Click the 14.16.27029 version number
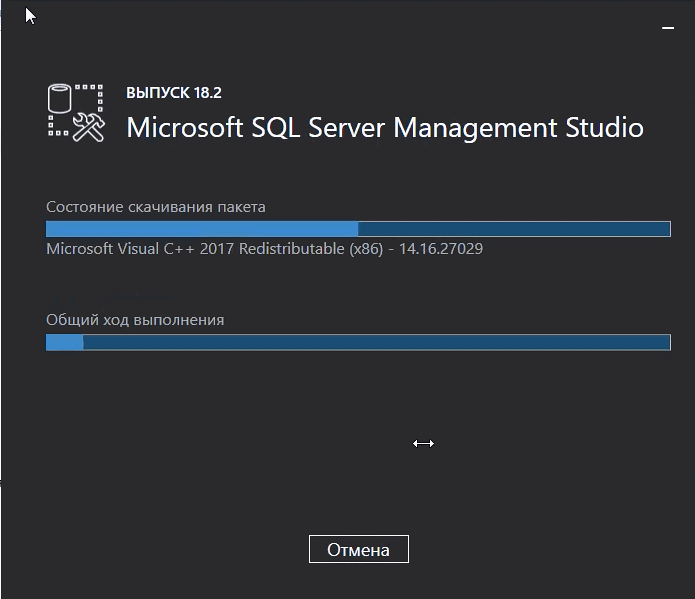The height and width of the screenshot is (599, 695). point(441,249)
